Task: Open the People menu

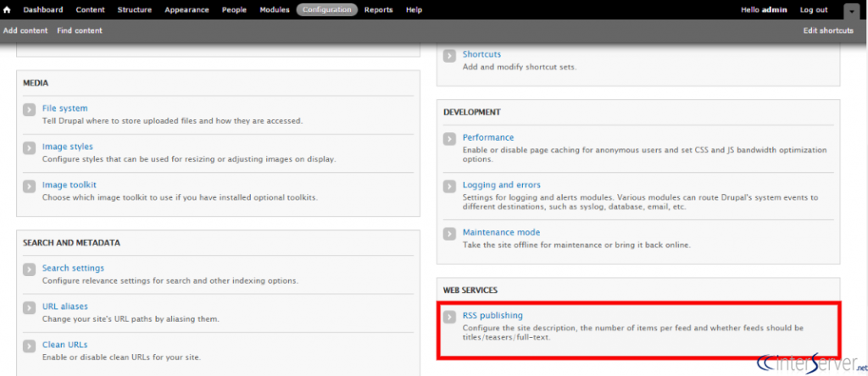Action: tap(234, 9)
